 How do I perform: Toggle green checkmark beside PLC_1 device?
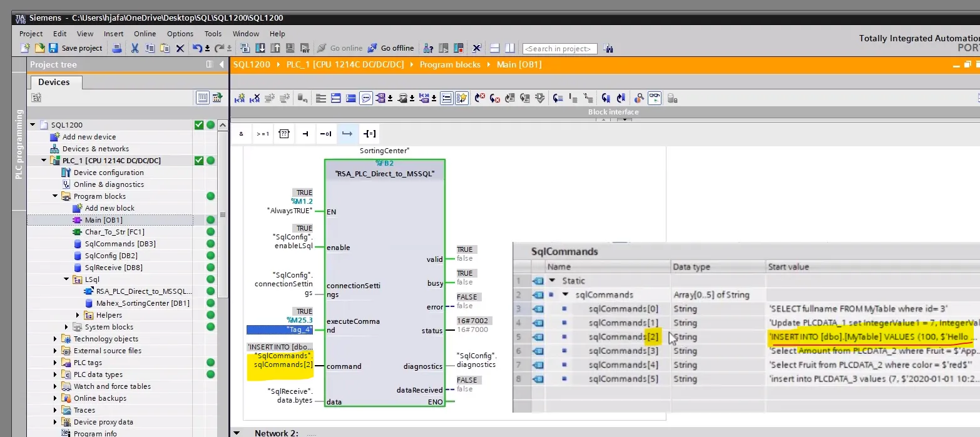pyautogui.click(x=199, y=161)
